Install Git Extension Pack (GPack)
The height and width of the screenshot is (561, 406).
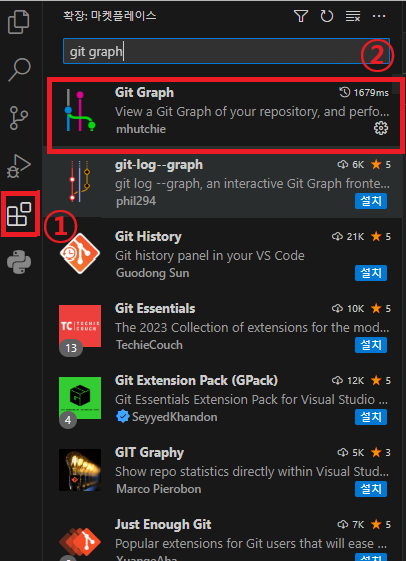pos(371,417)
